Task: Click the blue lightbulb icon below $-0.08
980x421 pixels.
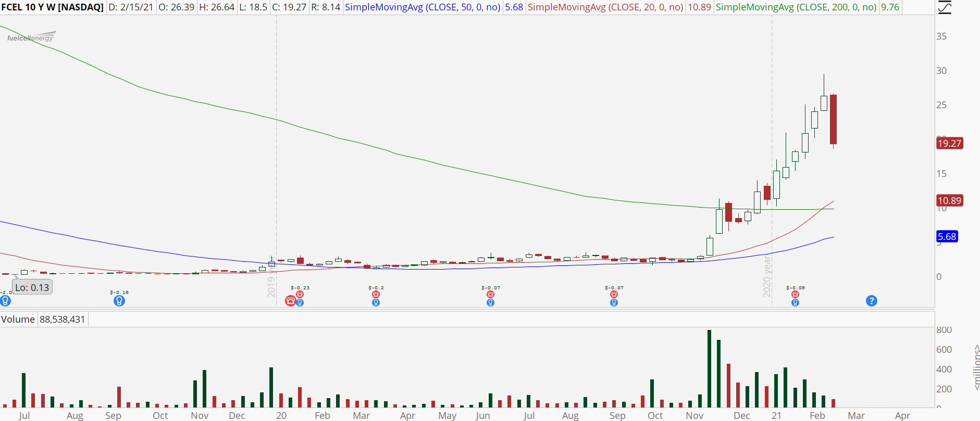Action: (x=795, y=302)
